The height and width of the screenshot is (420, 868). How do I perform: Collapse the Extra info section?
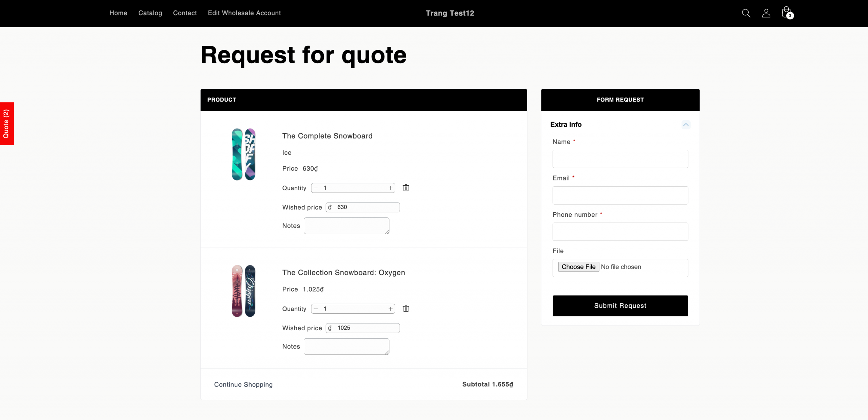tap(686, 125)
